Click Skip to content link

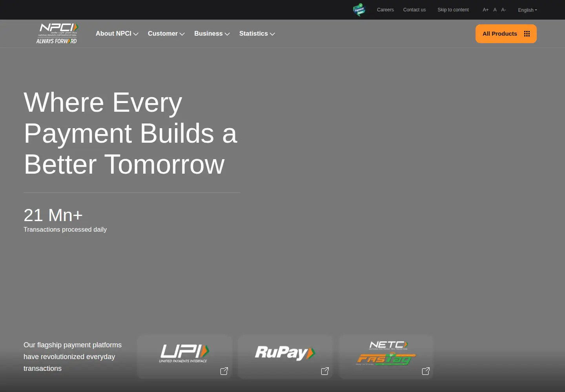pyautogui.click(x=453, y=10)
